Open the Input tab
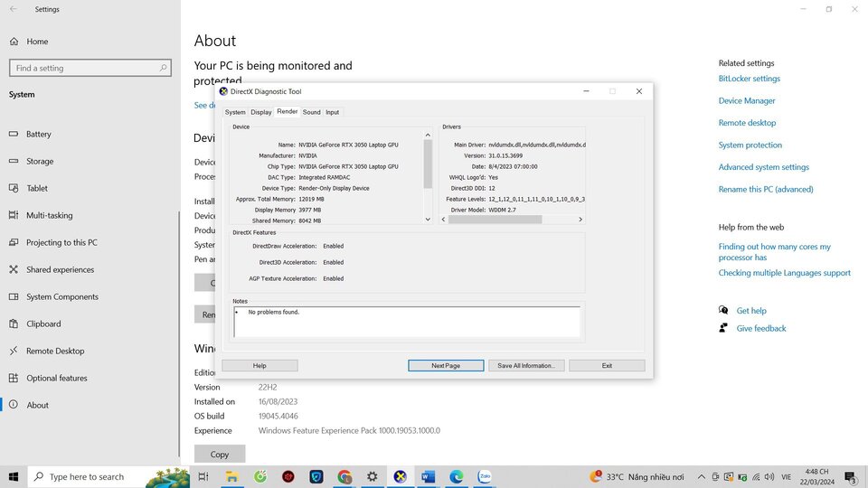868x488 pixels. pos(332,112)
